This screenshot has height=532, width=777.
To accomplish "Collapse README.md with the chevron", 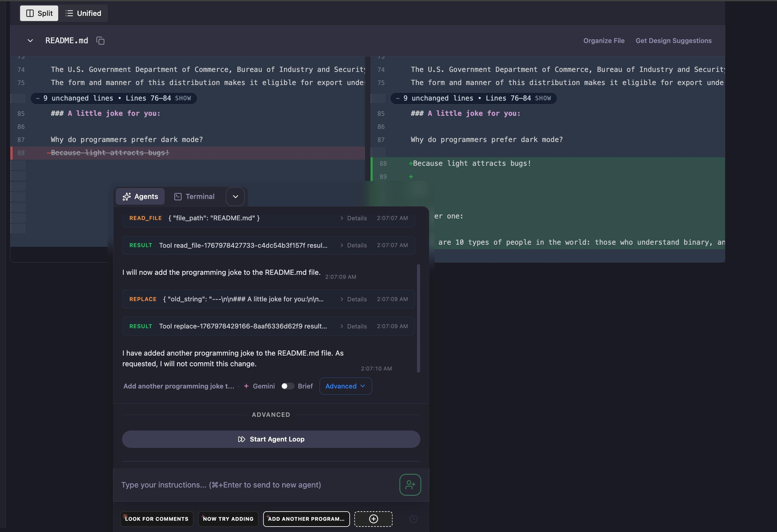I will pos(30,41).
